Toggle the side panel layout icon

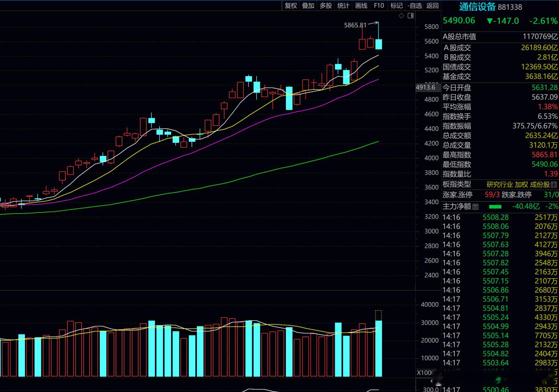411,16
